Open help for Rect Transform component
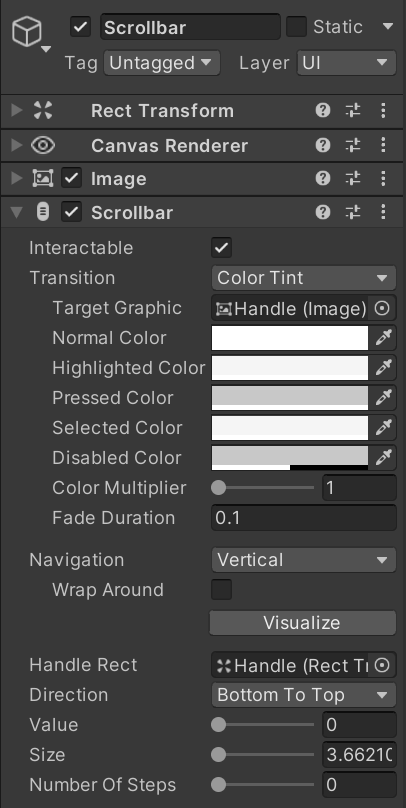Screen dimensions: 406x808 (323, 110)
